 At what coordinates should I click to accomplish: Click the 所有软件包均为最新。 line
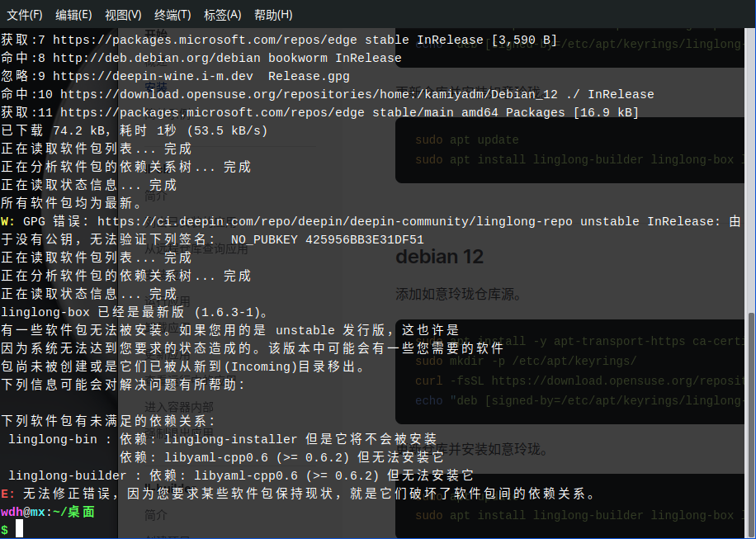(71, 203)
